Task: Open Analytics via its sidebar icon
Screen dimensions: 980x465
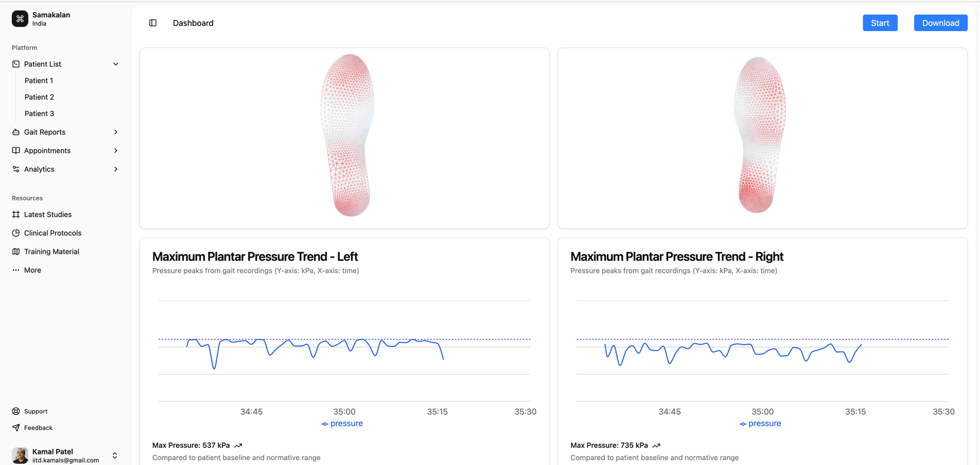Action: click(16, 169)
